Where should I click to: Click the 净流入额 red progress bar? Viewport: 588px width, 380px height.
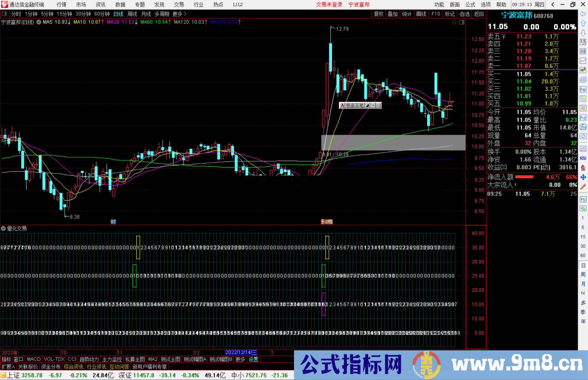pyautogui.click(x=524, y=177)
